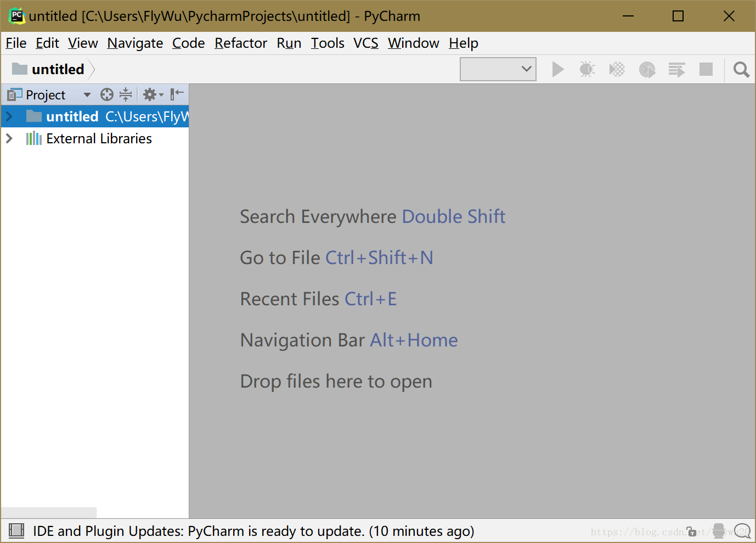Click 'Search Everywhere Double Shift' hint text
756x543 pixels.
coord(373,217)
